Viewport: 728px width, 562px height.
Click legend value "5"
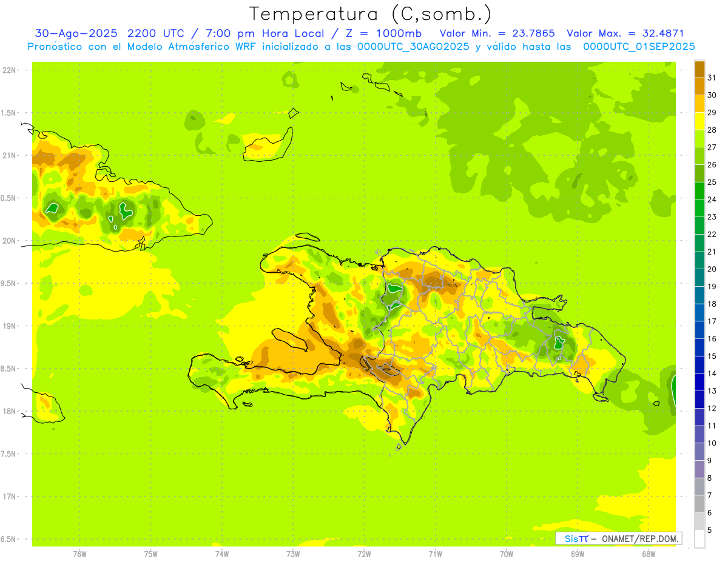[x=710, y=530]
